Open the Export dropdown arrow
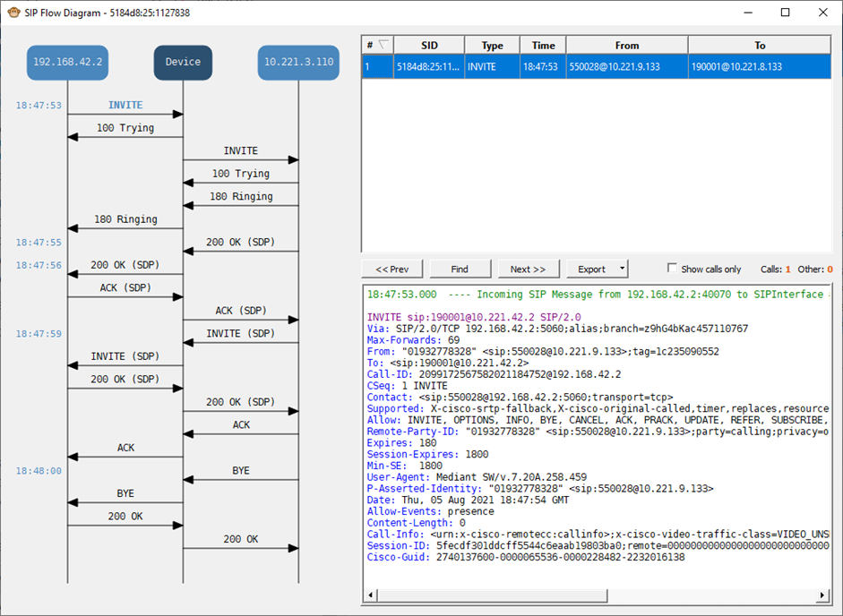843x616 pixels. click(623, 269)
